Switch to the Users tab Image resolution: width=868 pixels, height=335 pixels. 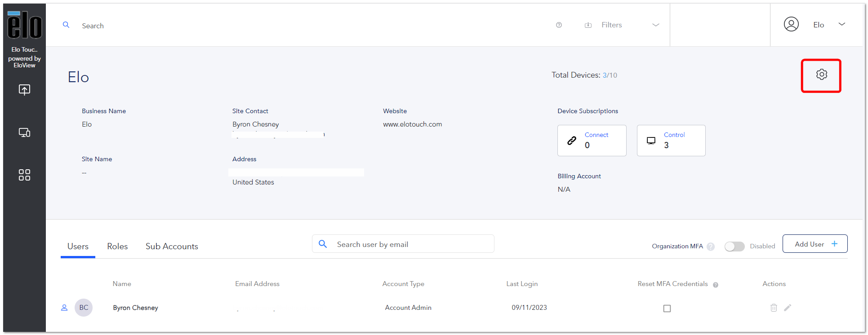[78, 247]
